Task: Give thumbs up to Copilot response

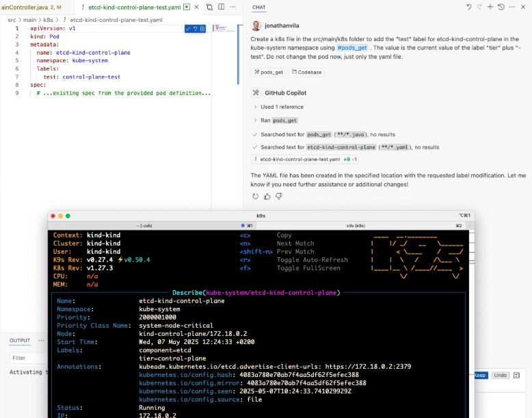Action: tap(267, 196)
